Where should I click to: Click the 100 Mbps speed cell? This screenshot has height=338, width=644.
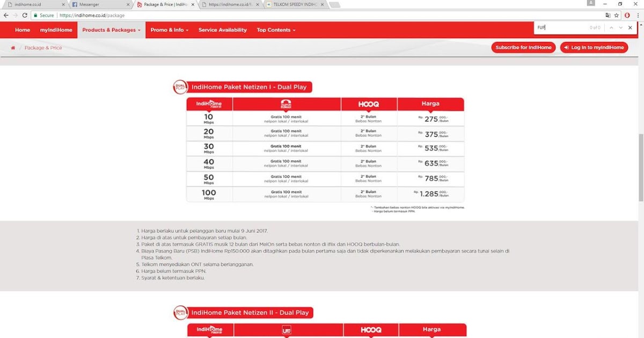[209, 194]
